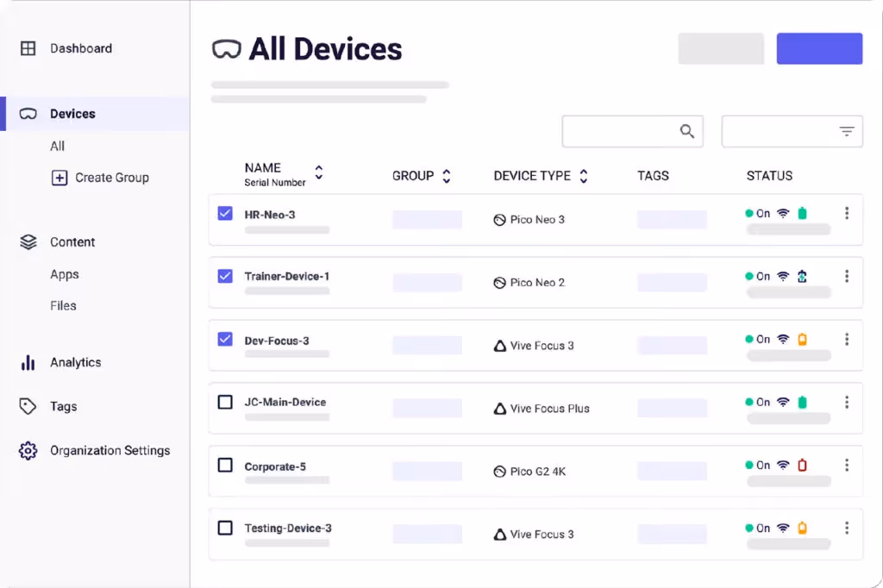Open the three-dot menu for Trainer-Device-1
Image resolution: width=883 pixels, height=588 pixels.
click(x=847, y=276)
